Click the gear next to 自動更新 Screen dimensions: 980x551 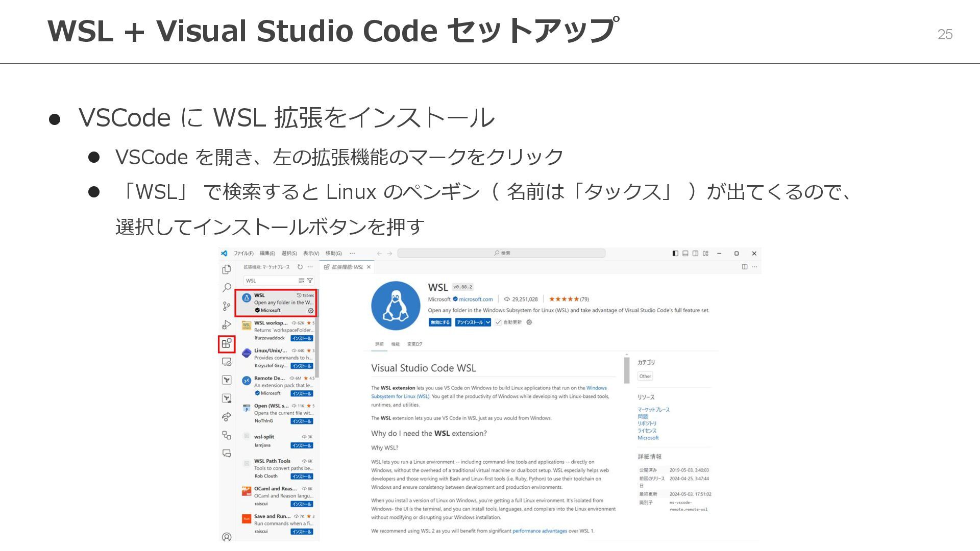(x=529, y=322)
